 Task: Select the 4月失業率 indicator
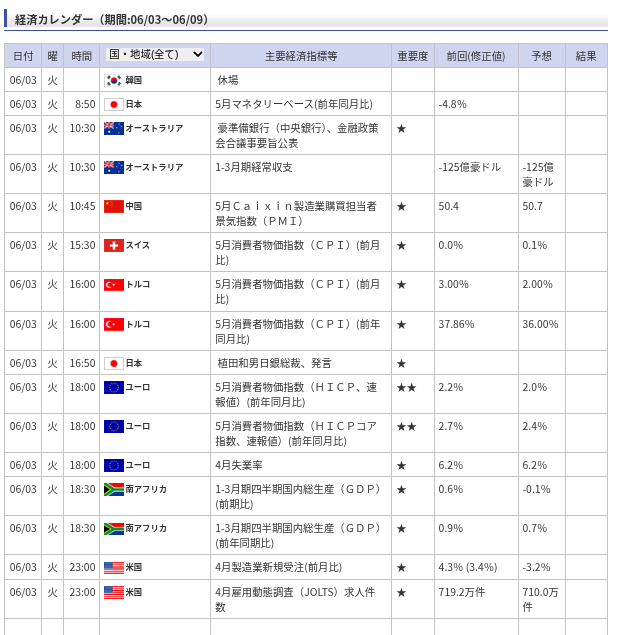pos(238,465)
